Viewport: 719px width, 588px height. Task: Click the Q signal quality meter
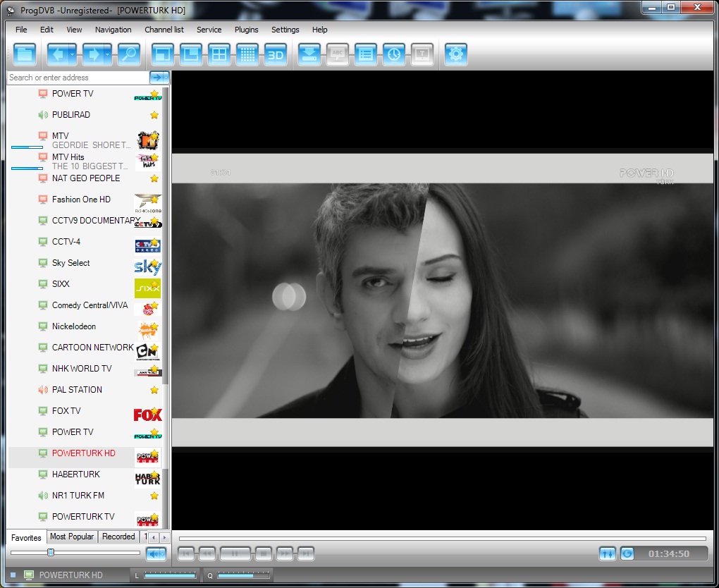coord(243,575)
